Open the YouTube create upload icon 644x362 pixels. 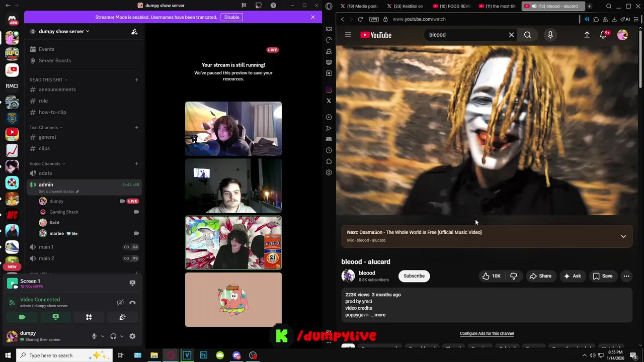click(x=587, y=35)
